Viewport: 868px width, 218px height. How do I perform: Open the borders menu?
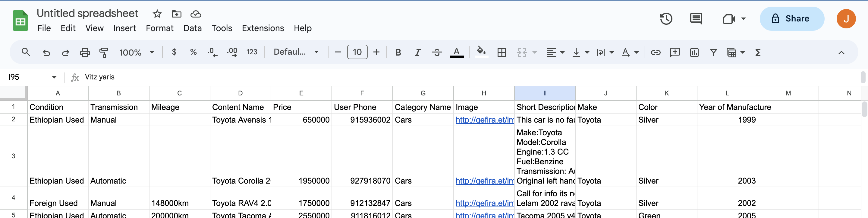coord(502,52)
